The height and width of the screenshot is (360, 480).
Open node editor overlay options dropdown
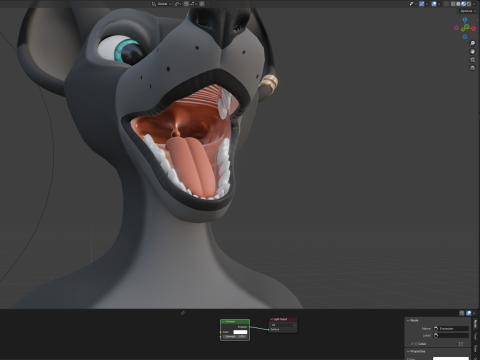point(474,313)
